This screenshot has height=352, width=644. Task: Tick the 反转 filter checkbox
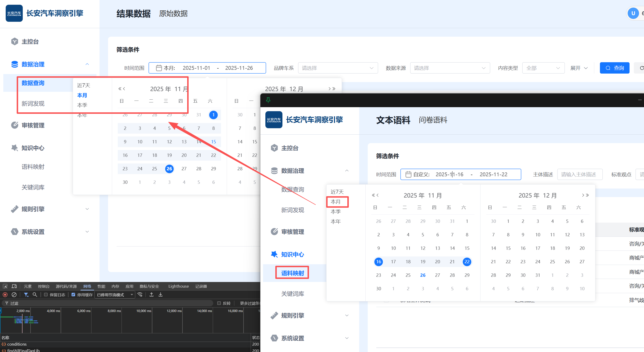[219, 303]
